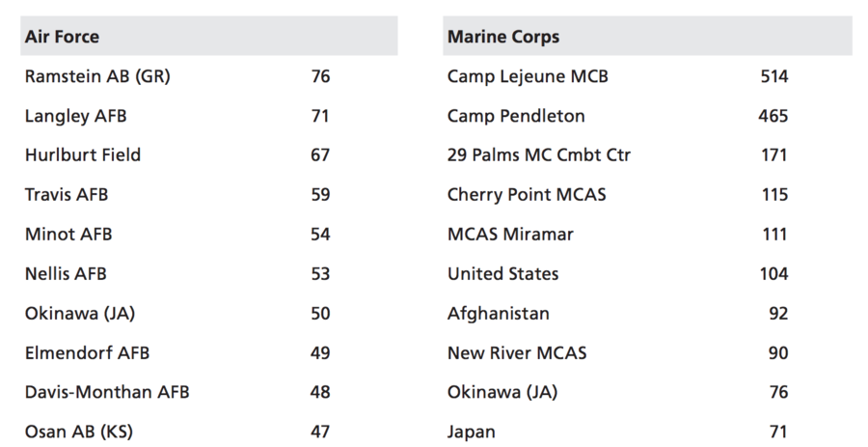
Task: Click the value 514 for Camp Lejeune
Action: tap(773, 76)
